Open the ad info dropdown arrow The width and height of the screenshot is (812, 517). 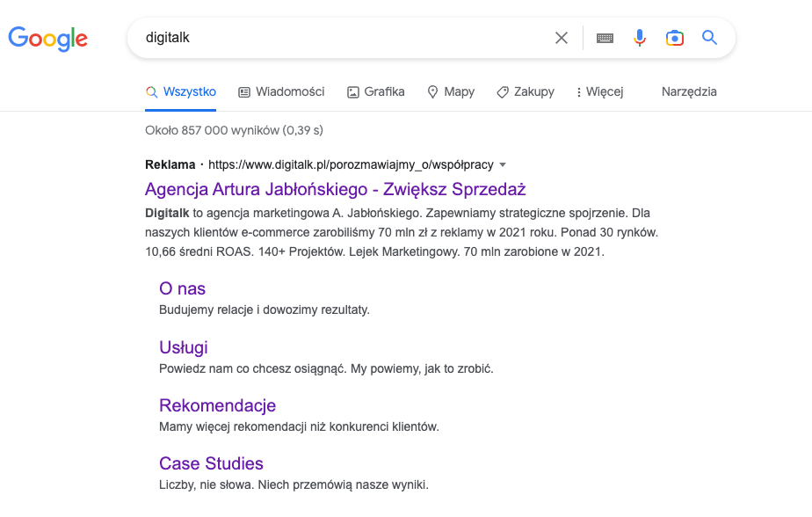coord(502,164)
